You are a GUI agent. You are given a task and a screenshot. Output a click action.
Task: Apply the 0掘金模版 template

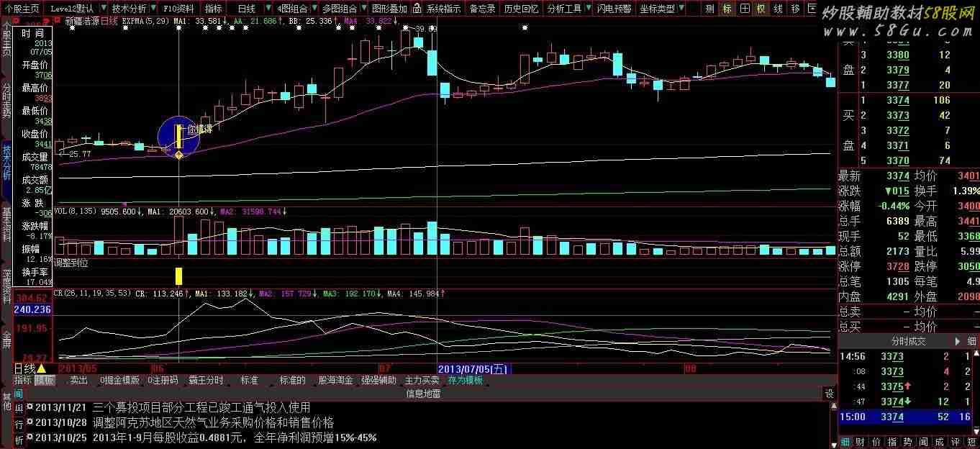pos(120,380)
